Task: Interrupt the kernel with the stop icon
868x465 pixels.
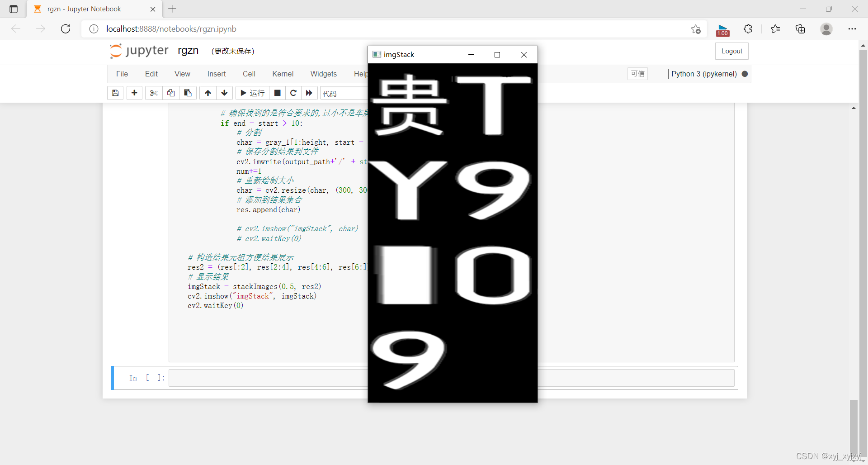Action: pyautogui.click(x=278, y=93)
